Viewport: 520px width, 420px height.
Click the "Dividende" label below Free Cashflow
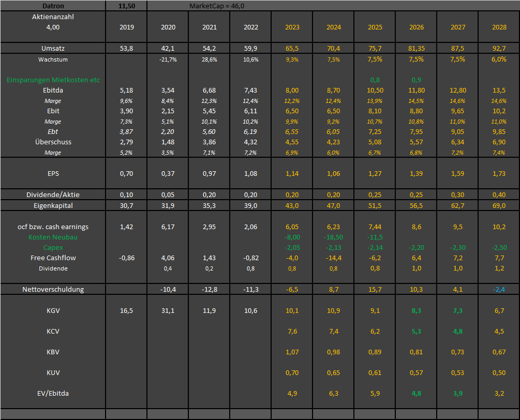click(x=53, y=268)
